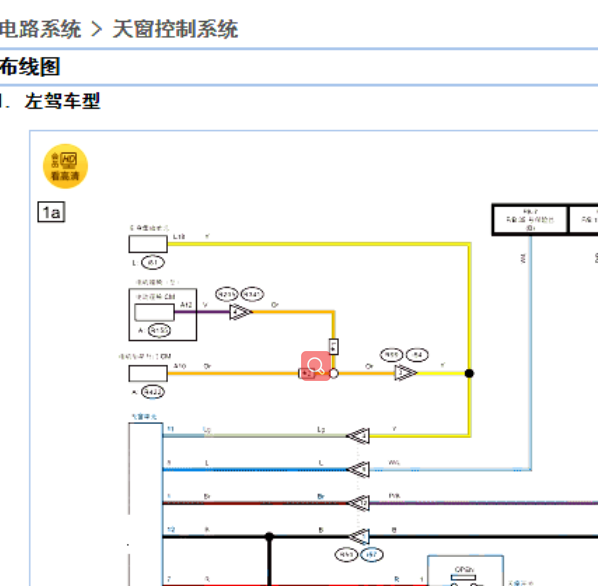Click the yellow HD 看高清 badge
Screen dimensions: 598x586
65,166
